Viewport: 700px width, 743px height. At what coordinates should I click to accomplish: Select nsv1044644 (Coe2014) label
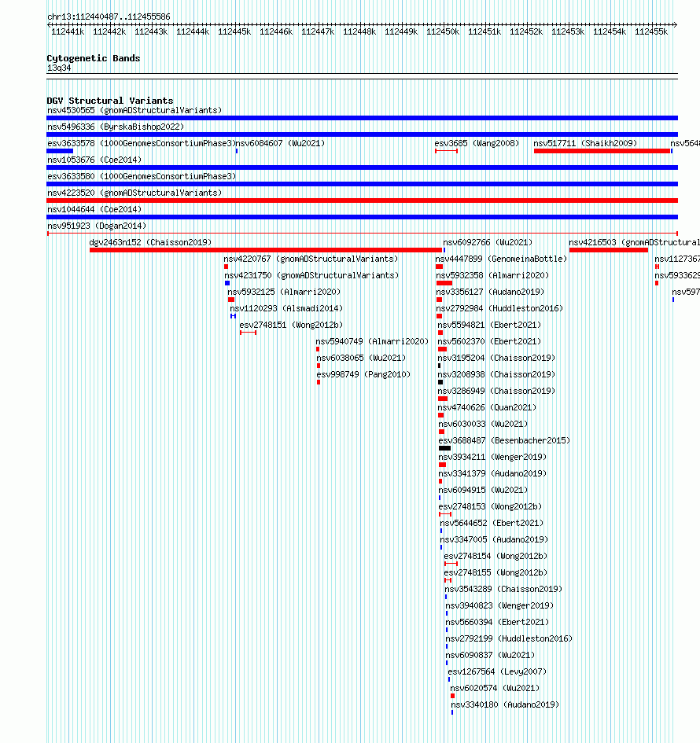94,209
